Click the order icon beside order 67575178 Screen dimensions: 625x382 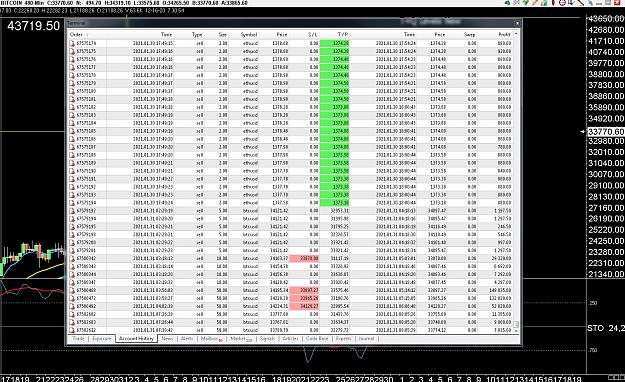coord(72,75)
